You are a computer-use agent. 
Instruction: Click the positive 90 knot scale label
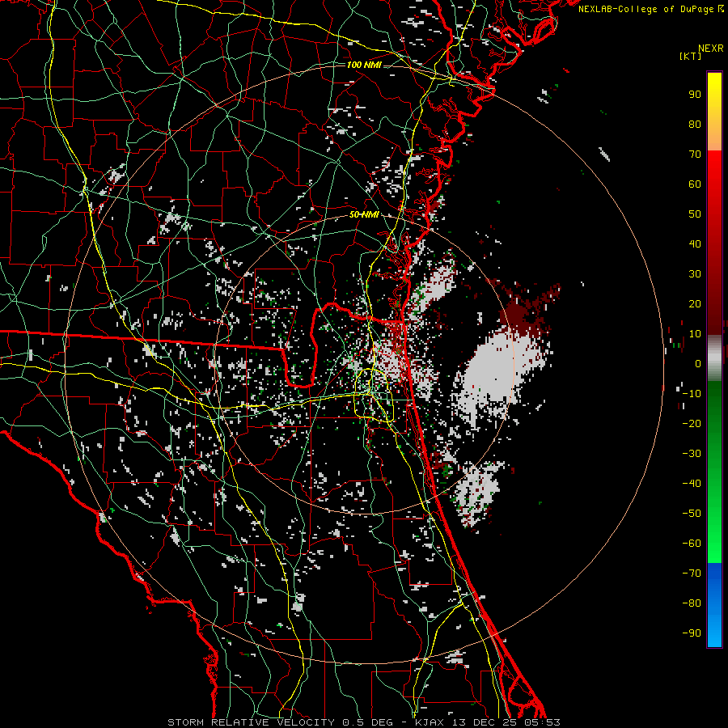click(x=695, y=95)
